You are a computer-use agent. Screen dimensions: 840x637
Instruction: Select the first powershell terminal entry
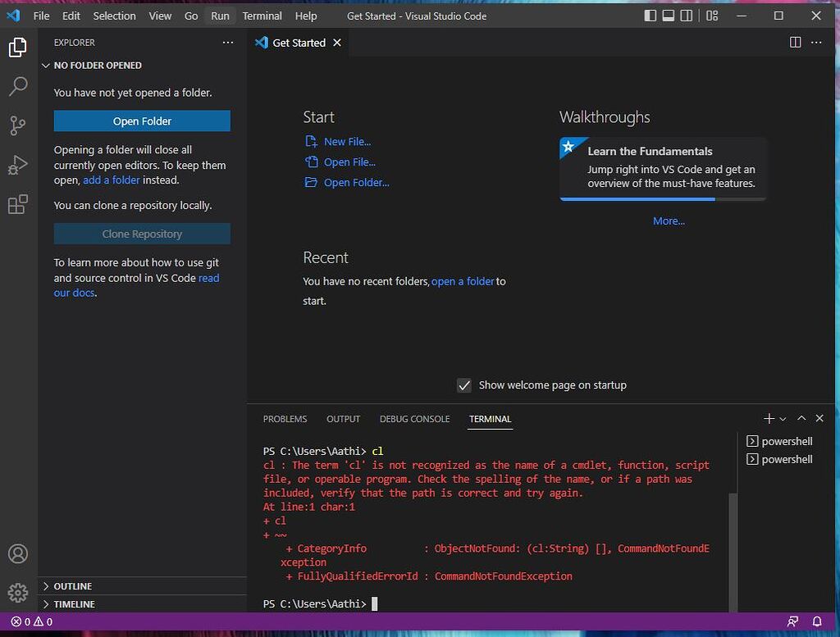pyautogui.click(x=779, y=441)
